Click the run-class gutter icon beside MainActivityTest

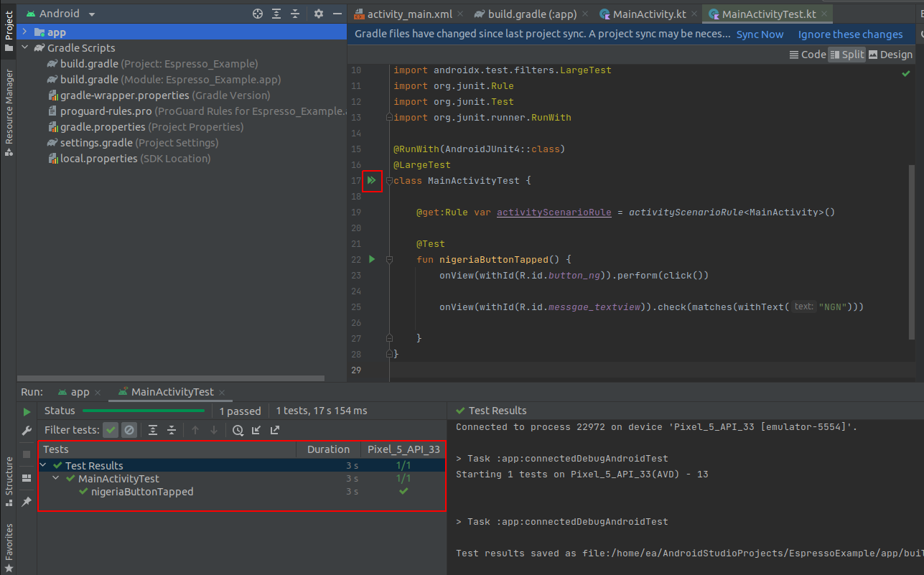pos(371,181)
